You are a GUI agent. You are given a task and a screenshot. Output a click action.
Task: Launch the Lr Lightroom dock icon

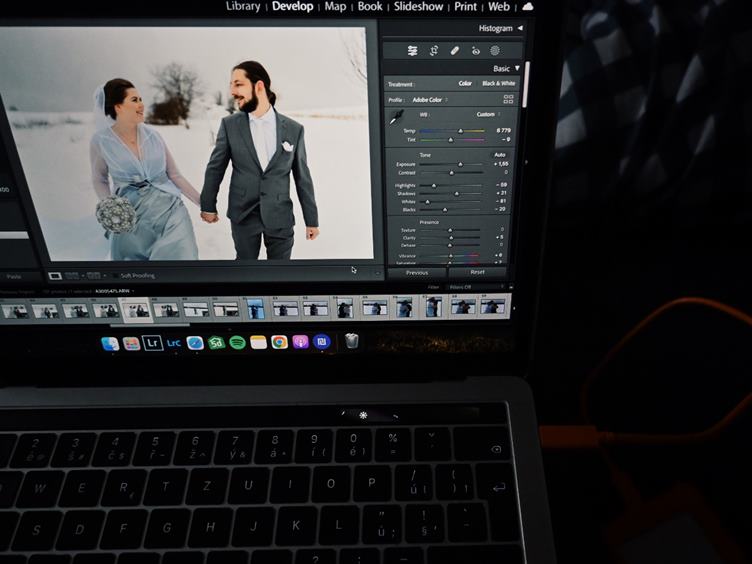click(x=153, y=343)
